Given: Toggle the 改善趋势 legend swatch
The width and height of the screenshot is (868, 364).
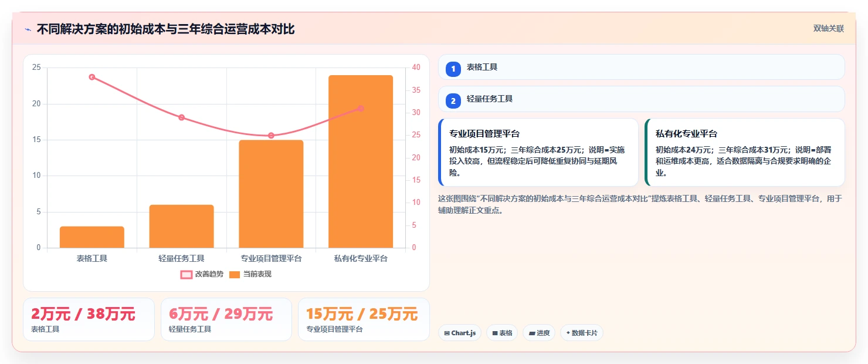Looking at the screenshot, I should 186,274.
